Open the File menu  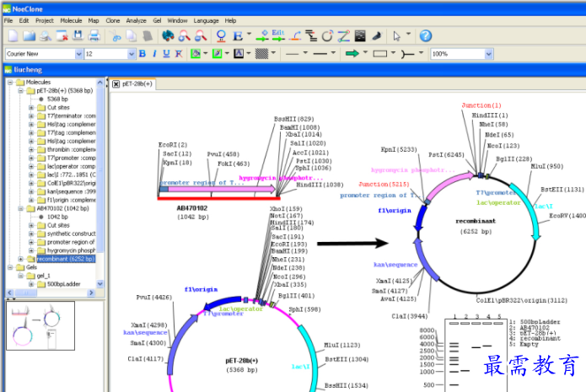pyautogui.click(x=8, y=20)
